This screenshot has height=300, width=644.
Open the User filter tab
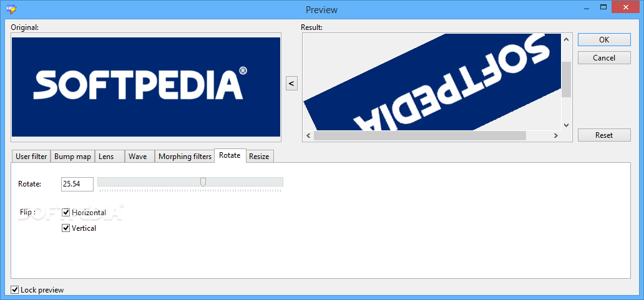point(31,157)
